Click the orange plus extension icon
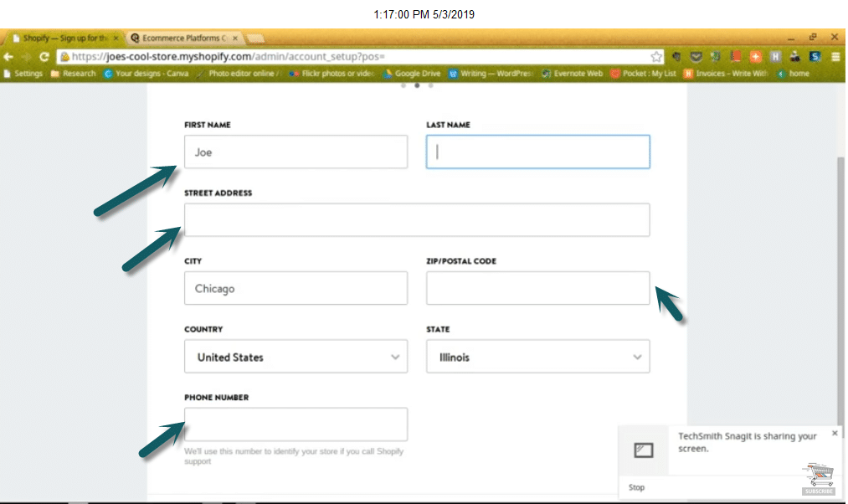848x504 pixels. 755,57
